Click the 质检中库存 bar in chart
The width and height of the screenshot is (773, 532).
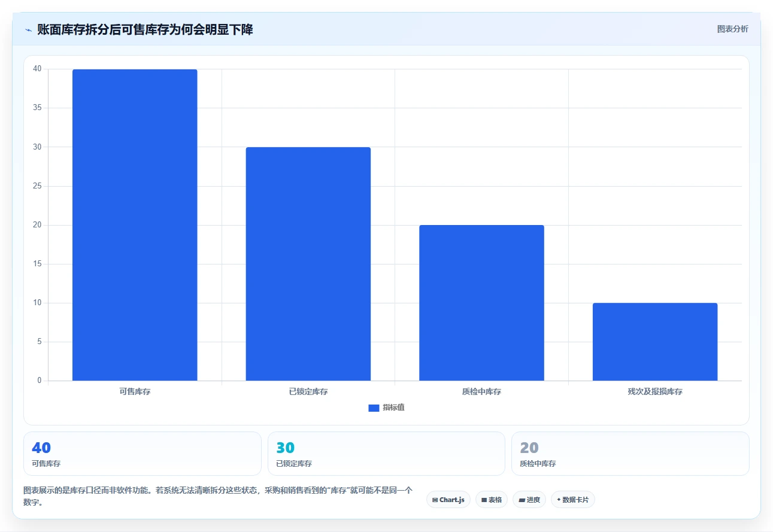[x=481, y=303]
